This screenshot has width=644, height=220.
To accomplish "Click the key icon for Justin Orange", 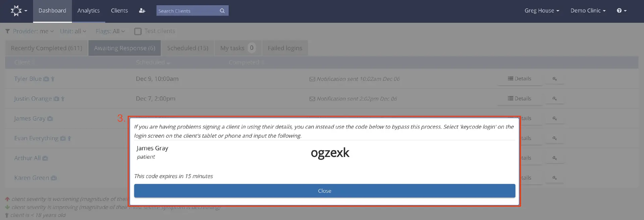I will [554, 99].
